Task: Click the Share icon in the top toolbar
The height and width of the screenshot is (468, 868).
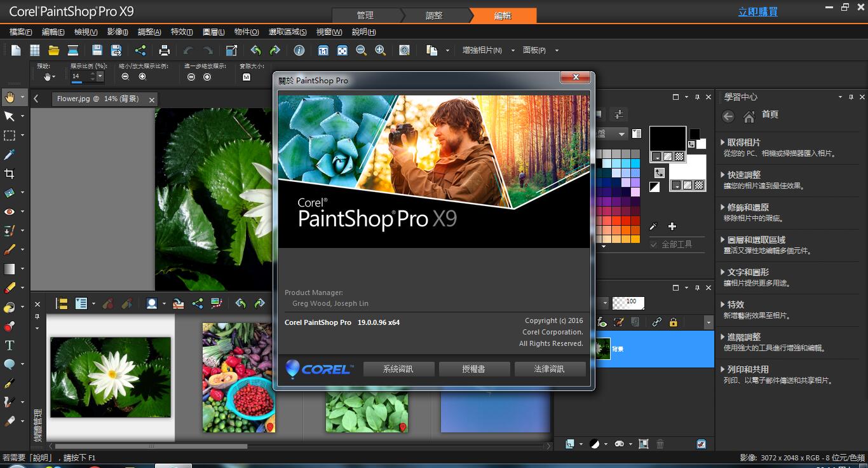Action: tap(140, 50)
